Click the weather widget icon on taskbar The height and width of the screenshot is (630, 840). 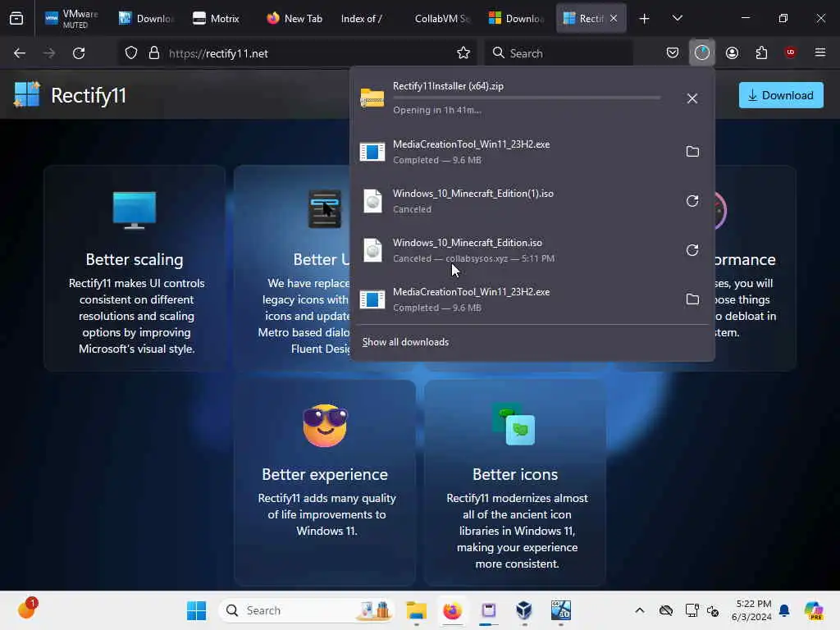[27, 609]
